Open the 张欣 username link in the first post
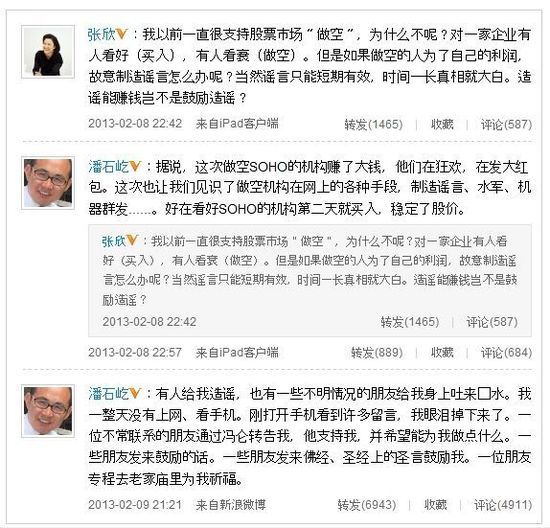 102,34
